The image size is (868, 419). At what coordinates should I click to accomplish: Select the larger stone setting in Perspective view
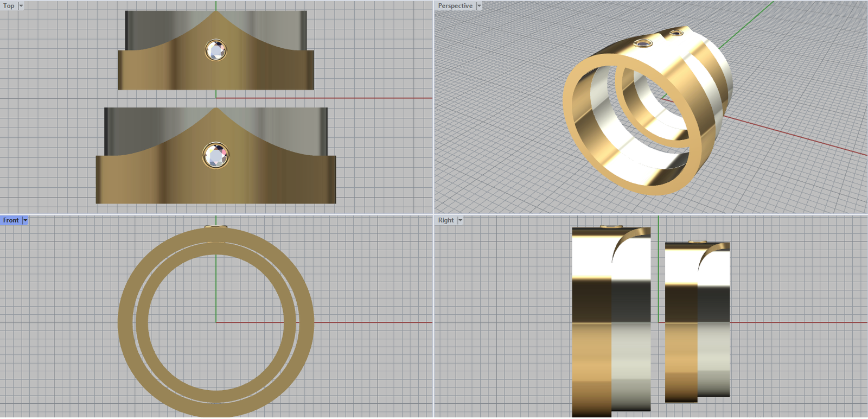tap(644, 43)
